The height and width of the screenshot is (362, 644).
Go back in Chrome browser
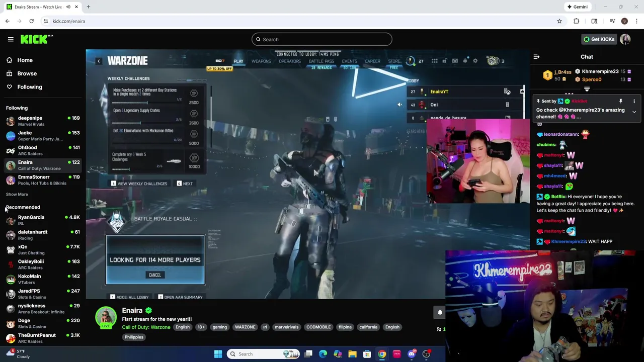[7, 21]
